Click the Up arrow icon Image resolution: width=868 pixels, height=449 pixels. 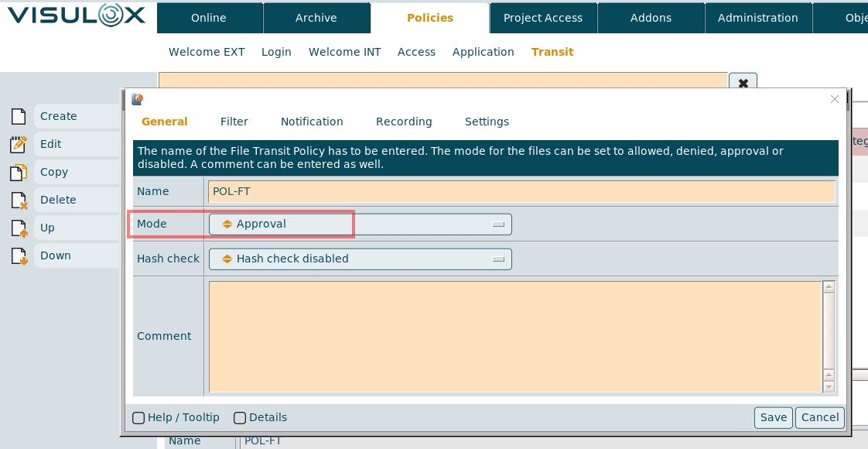(x=19, y=228)
